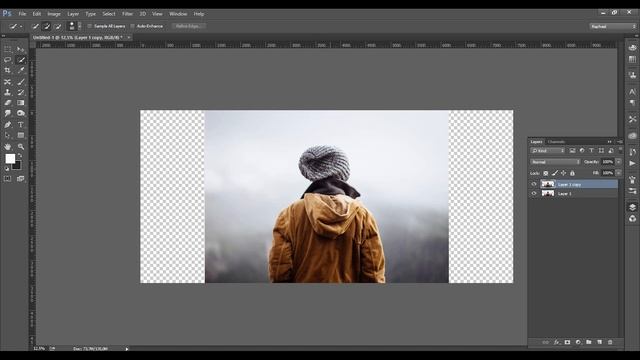Select the Zoom tool

pos(21,147)
